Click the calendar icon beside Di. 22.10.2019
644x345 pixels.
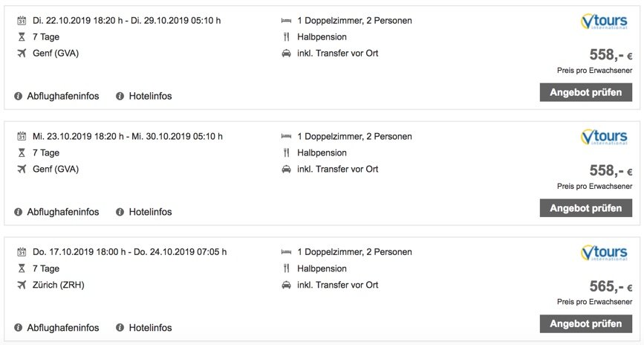point(21,21)
